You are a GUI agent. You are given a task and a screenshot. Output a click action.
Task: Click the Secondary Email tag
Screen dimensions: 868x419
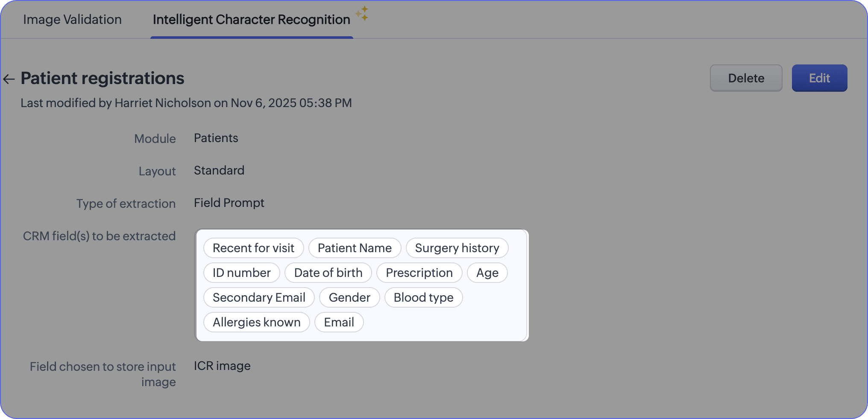[259, 297]
